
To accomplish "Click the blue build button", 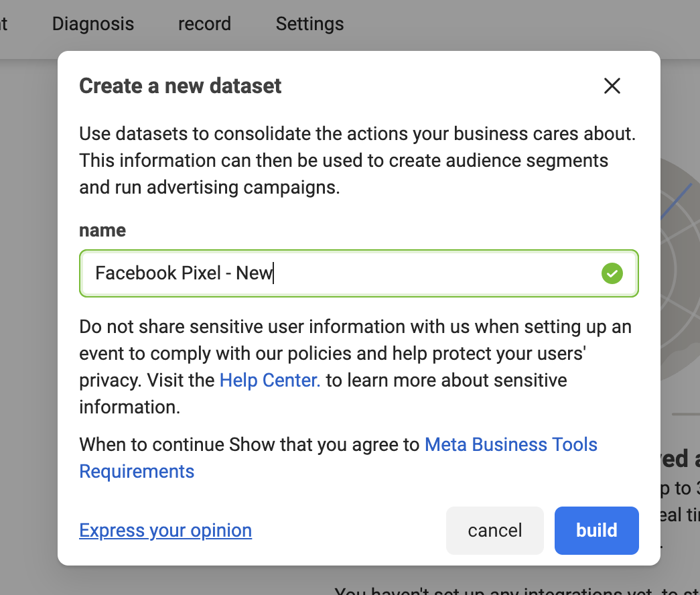I will [596, 531].
